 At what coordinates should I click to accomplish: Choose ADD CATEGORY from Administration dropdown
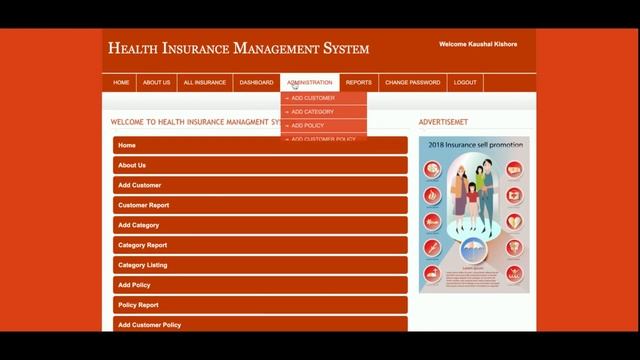click(x=324, y=112)
